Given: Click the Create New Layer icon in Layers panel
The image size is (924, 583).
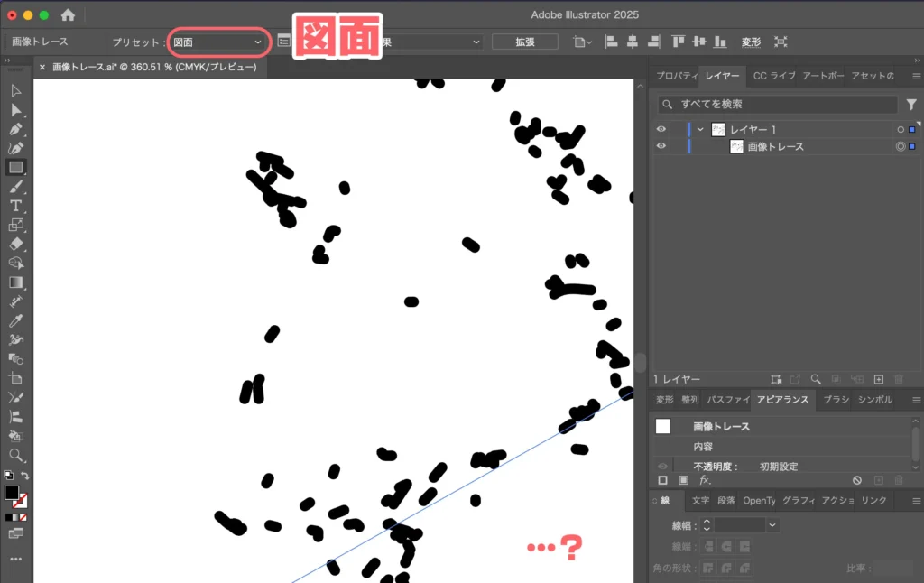Looking at the screenshot, I should tap(879, 379).
